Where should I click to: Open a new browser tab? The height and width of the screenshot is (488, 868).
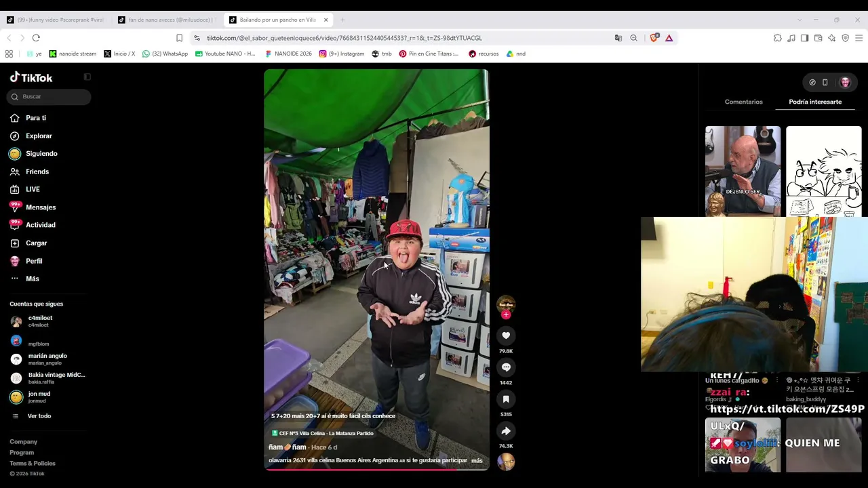pos(342,20)
